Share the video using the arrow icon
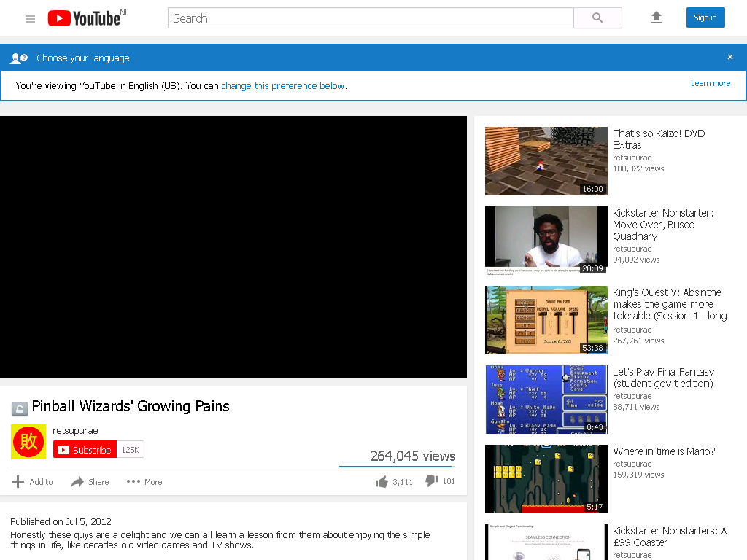The height and width of the screenshot is (560, 747). coord(90,482)
